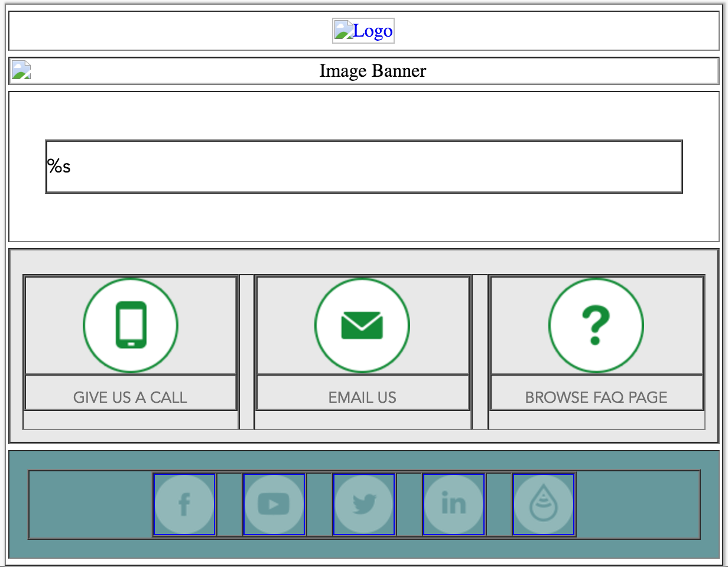
Task: Click the broken Image Banner icon
Action: [x=21, y=70]
